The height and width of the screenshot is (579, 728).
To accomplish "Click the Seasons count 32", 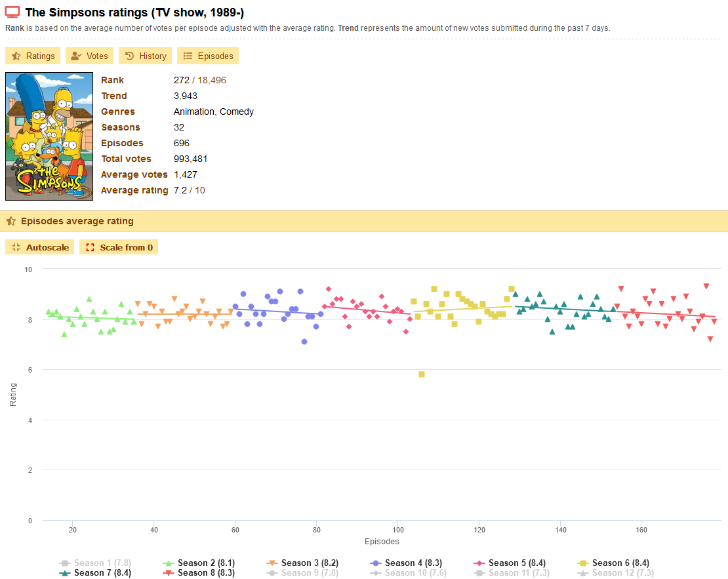I will (179, 127).
